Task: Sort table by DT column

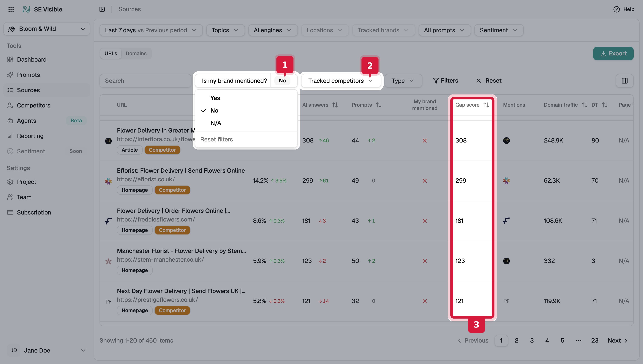Action: pos(605,105)
